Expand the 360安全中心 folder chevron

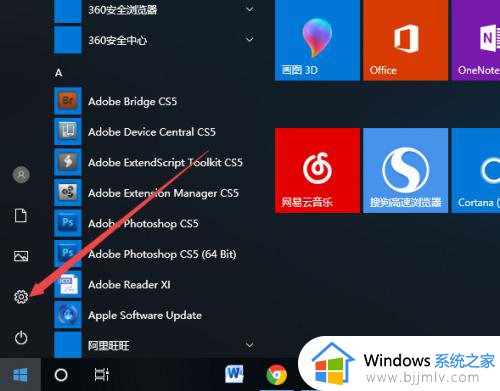(x=249, y=40)
